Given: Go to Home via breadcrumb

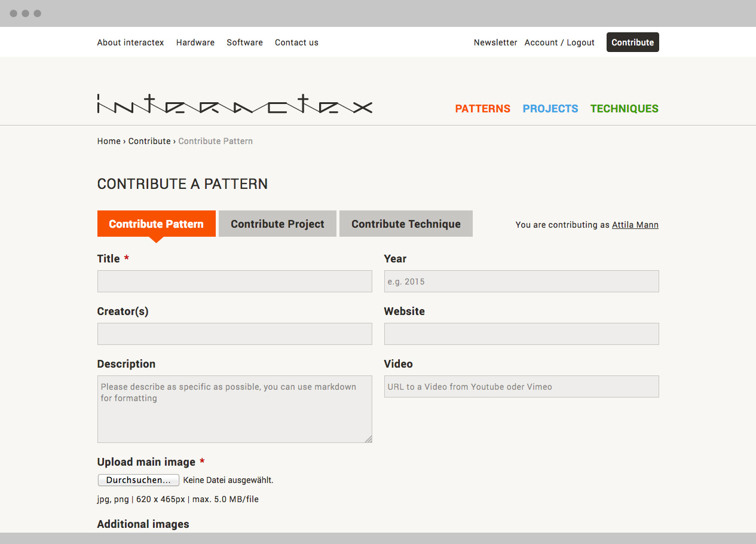Looking at the screenshot, I should coord(109,141).
